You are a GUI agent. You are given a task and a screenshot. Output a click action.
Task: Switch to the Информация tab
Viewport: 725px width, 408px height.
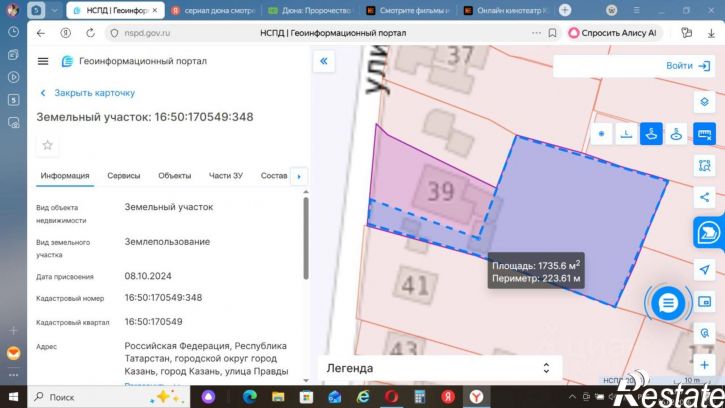pyautogui.click(x=65, y=176)
